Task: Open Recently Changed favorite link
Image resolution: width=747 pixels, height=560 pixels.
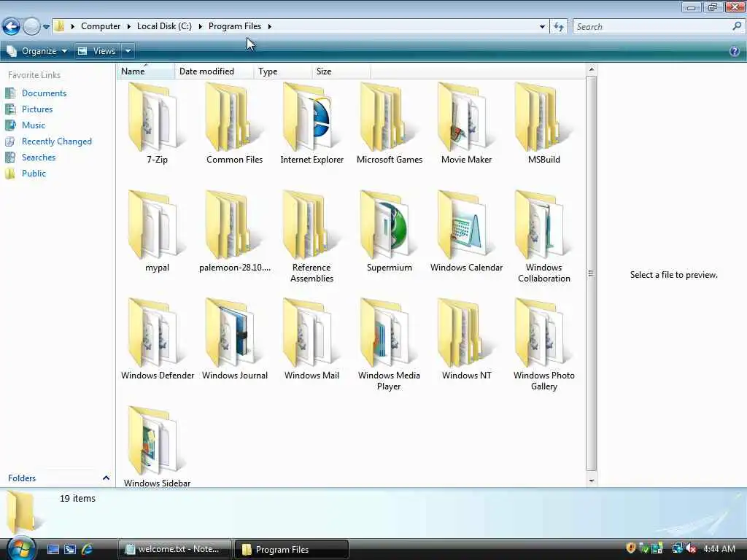Action: 57,141
